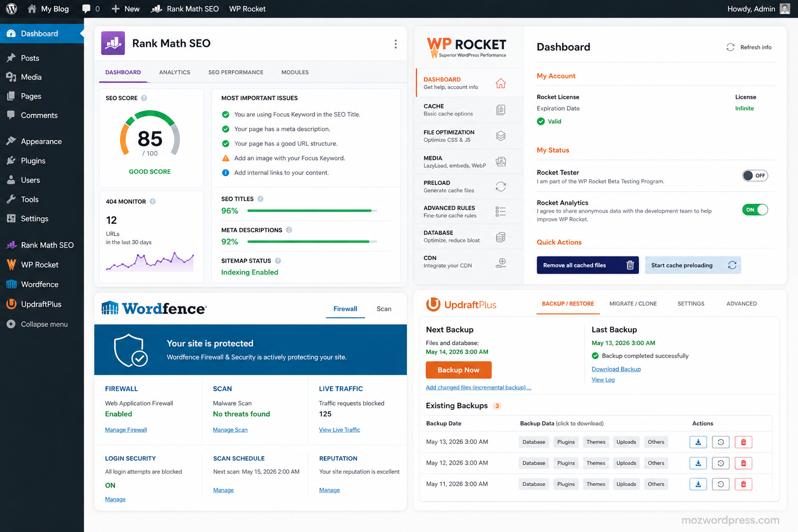This screenshot has height=532, width=798.
Task: Click the Refresh info circular arrow icon
Action: pos(730,47)
